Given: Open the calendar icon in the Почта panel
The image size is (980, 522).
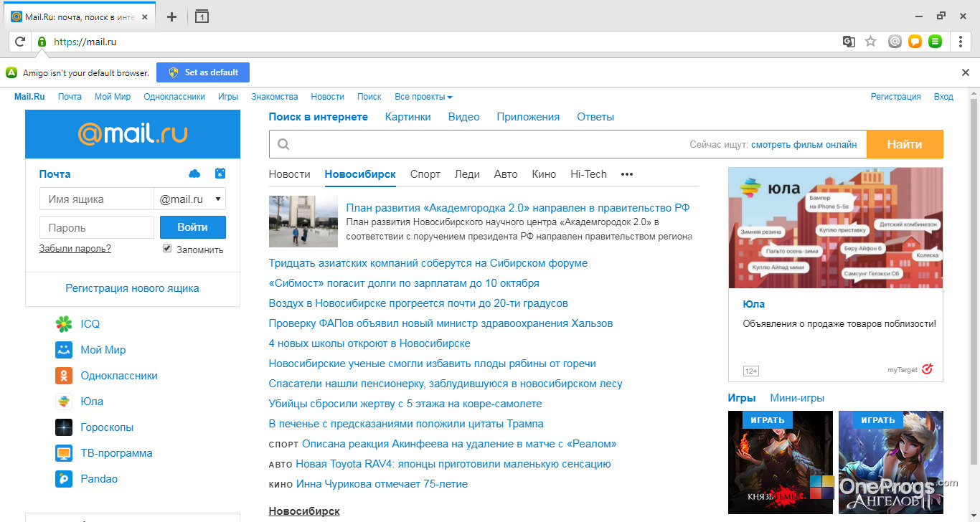Looking at the screenshot, I should click(220, 174).
